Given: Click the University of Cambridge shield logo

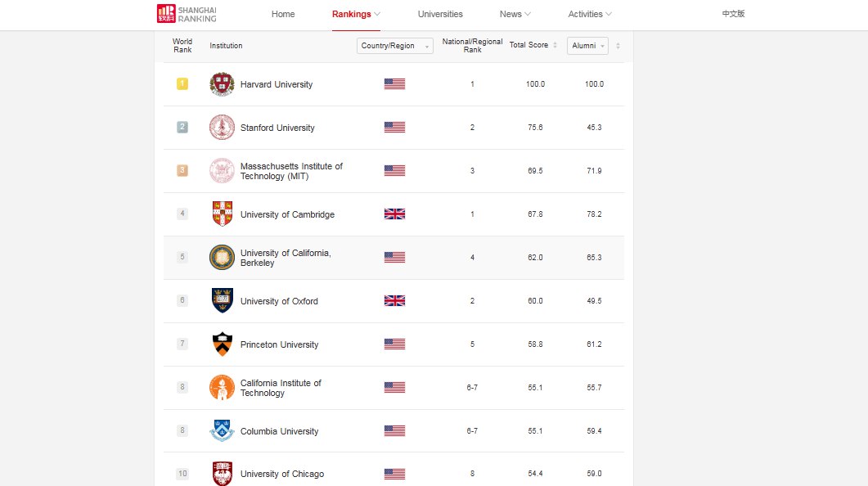Looking at the screenshot, I should (x=222, y=214).
